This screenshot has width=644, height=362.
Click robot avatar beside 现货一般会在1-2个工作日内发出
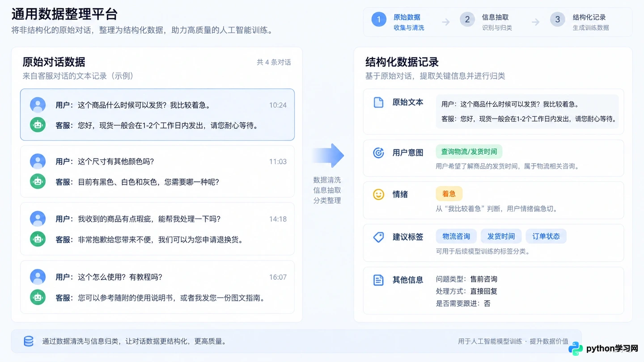pos(38,125)
